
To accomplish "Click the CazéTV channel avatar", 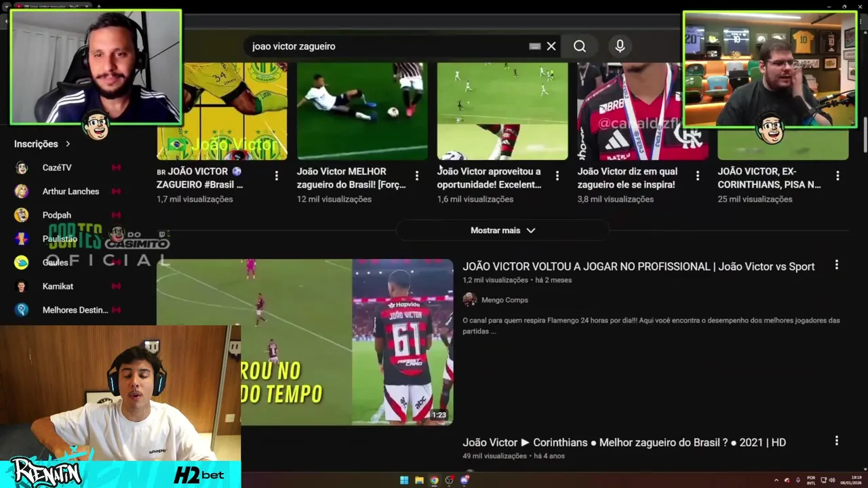I will [x=22, y=167].
